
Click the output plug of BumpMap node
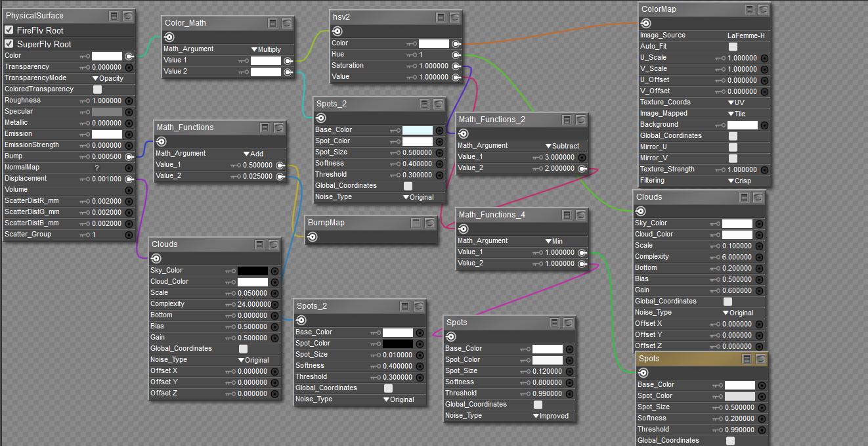(313, 237)
